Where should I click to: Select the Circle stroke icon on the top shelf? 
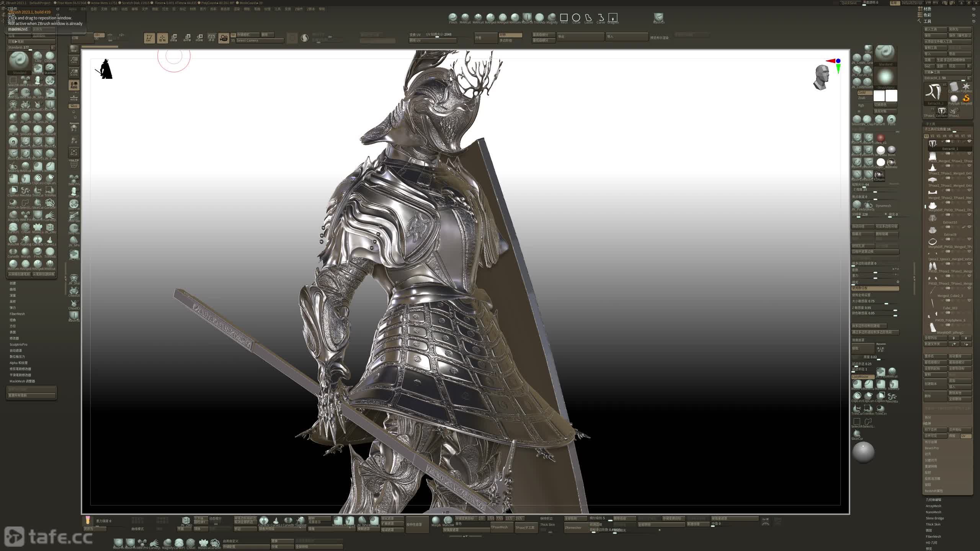[x=576, y=18]
